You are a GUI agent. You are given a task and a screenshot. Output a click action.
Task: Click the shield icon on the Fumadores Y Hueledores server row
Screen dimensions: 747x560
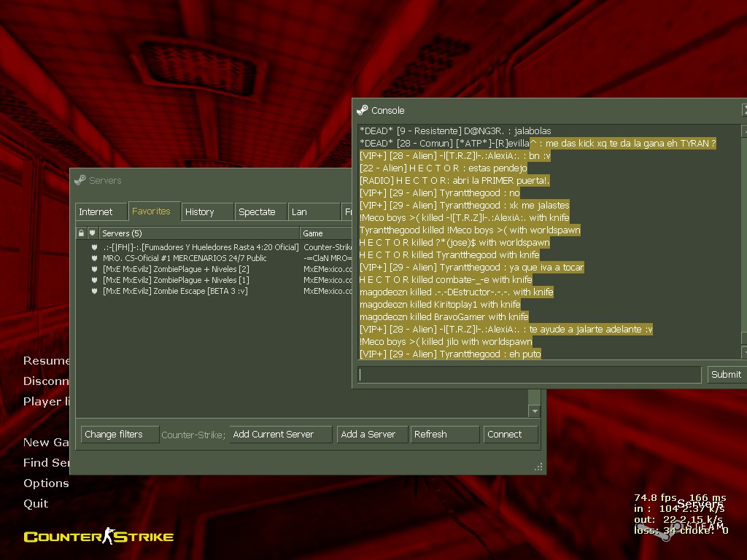tap(94, 247)
